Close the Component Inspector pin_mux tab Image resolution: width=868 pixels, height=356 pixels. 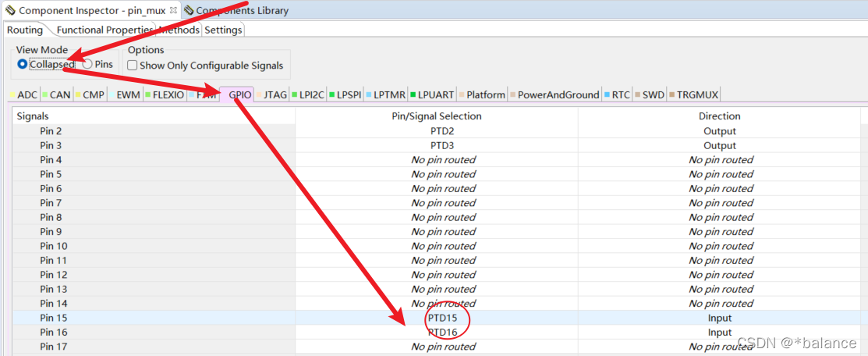(173, 10)
